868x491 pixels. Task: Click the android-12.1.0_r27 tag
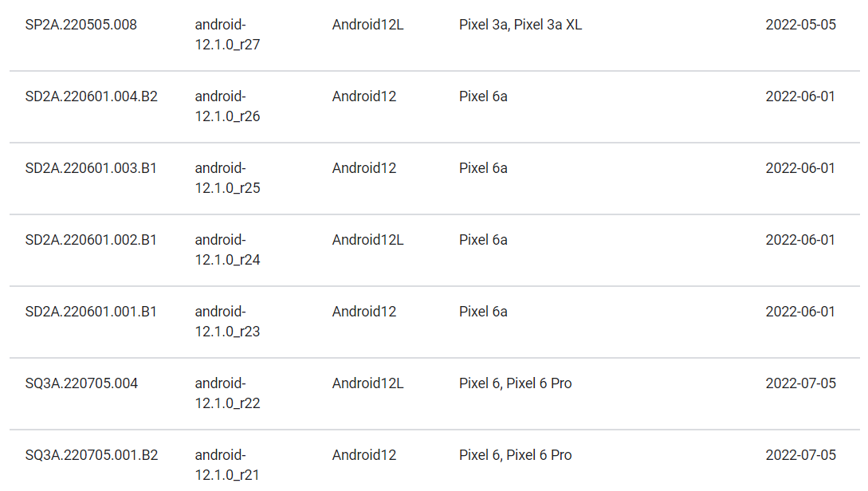click(x=228, y=34)
